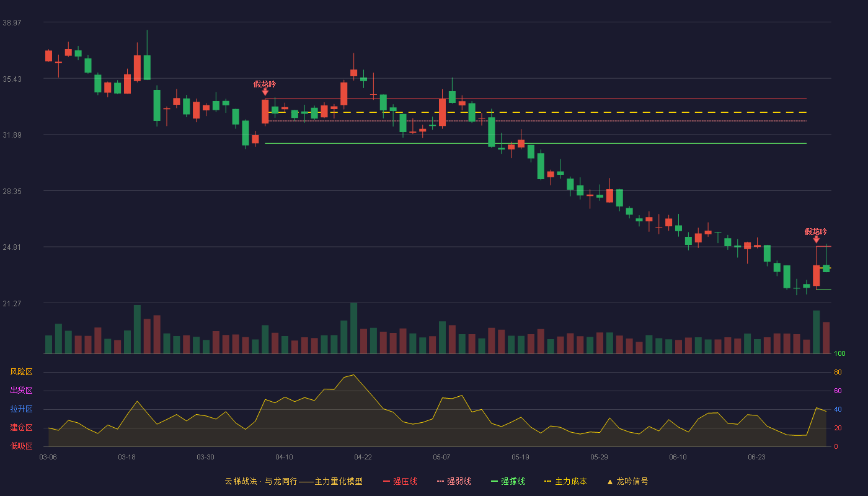The image size is (868, 496).
Task: Click the 低吸区 zone label
Action: tap(21, 446)
